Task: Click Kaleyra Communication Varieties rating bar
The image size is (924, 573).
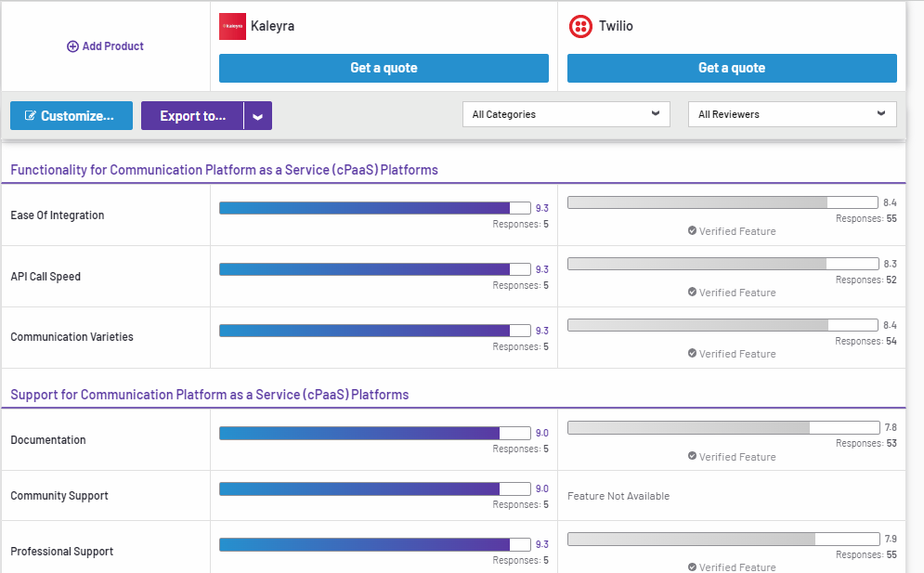Action: [x=375, y=331]
